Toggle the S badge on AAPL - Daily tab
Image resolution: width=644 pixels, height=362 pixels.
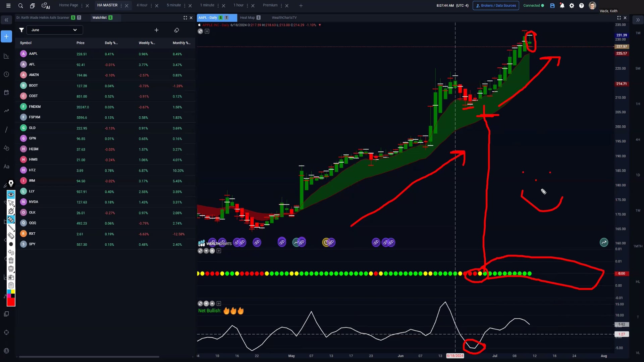221,18
